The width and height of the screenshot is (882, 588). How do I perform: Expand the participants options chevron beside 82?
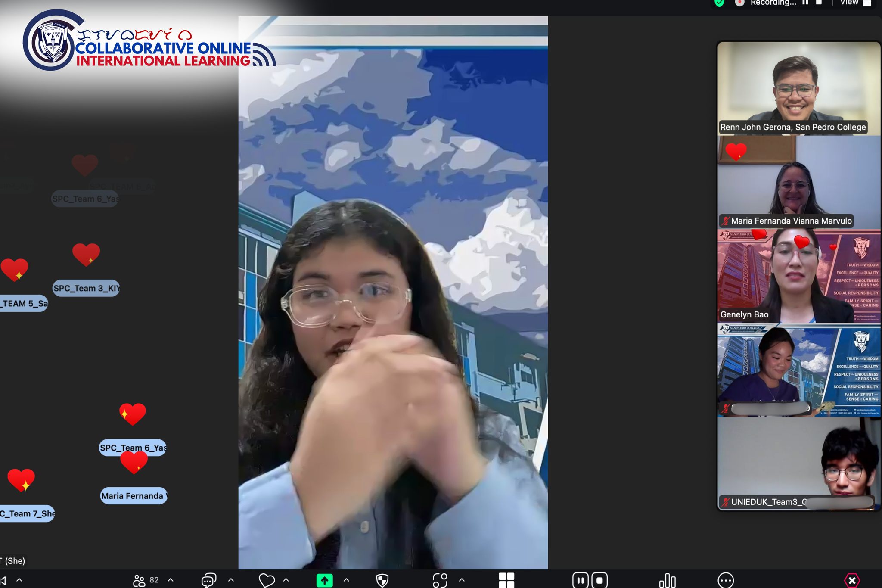tap(171, 580)
